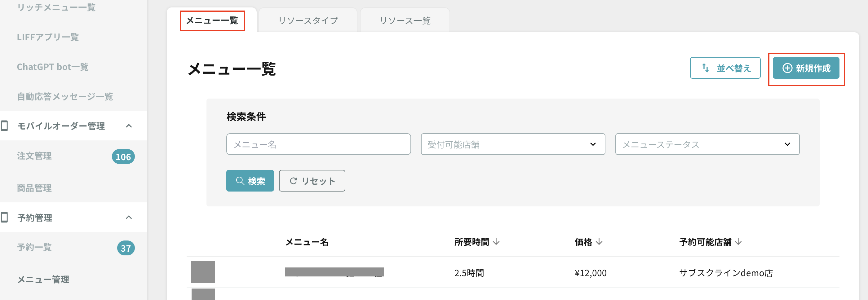The width and height of the screenshot is (868, 300).
Task: Collapse the モバイルオーダー管理 section chevron
Action: click(129, 126)
